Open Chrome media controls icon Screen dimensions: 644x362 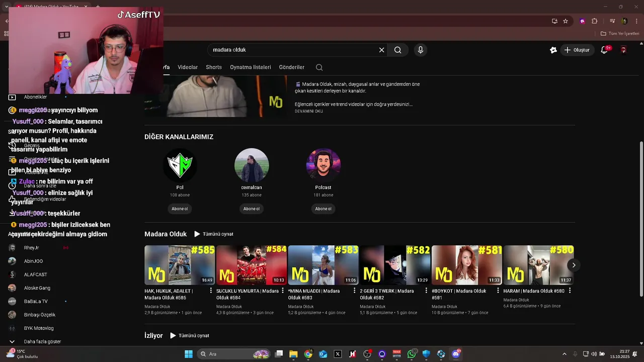tap(612, 21)
